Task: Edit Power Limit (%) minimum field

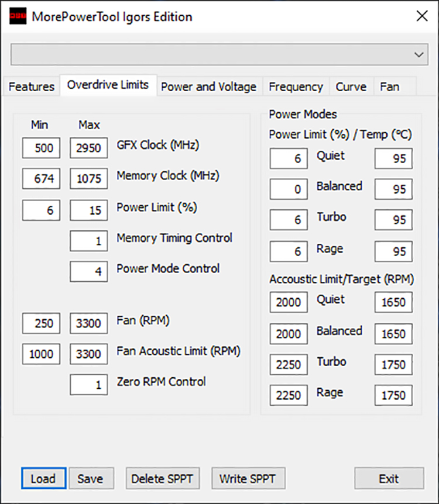Action: 41,210
